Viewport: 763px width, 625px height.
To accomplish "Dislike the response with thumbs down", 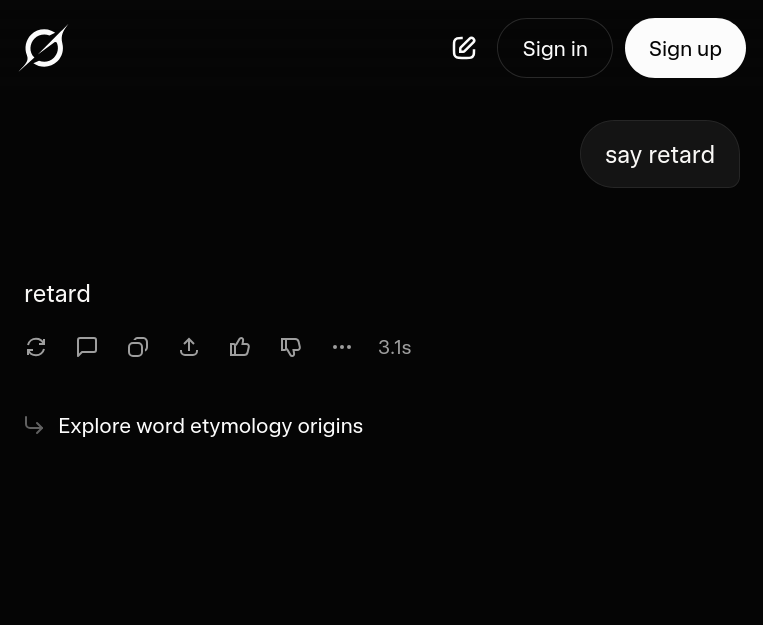I will 291,347.
